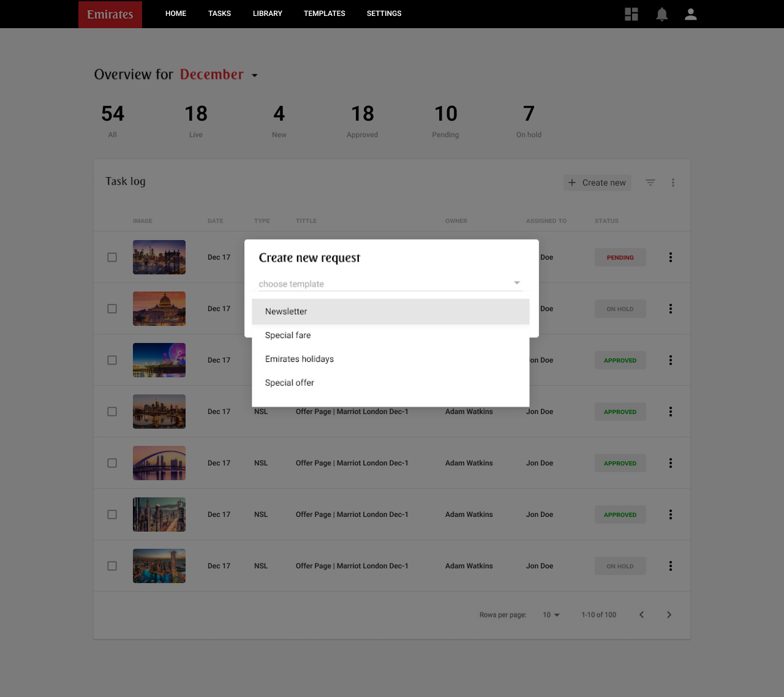Open Task log more options menu
This screenshot has height=697, width=784.
pos(673,183)
